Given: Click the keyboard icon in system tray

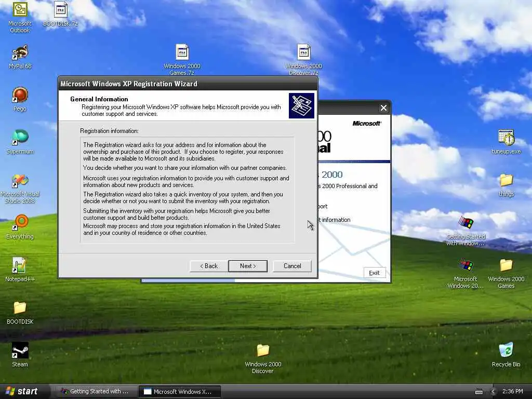Looking at the screenshot, I should (478, 392).
